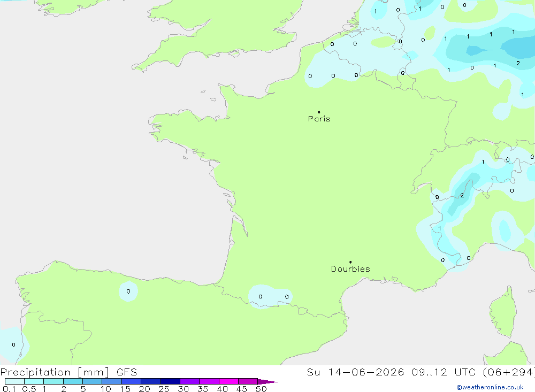Click the Dourbies location label
Image resolution: width=535 pixels, height=392 pixels.
click(x=350, y=269)
